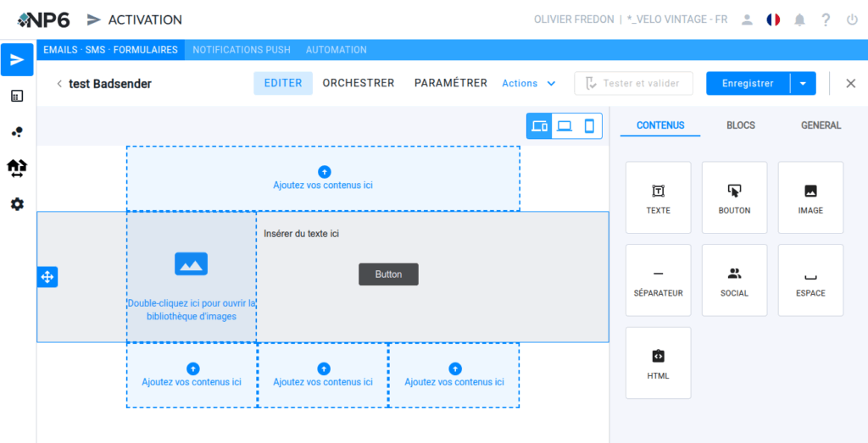Click the *_VELO VINTAGE - FR account label
This screenshot has height=443, width=868.
(677, 20)
